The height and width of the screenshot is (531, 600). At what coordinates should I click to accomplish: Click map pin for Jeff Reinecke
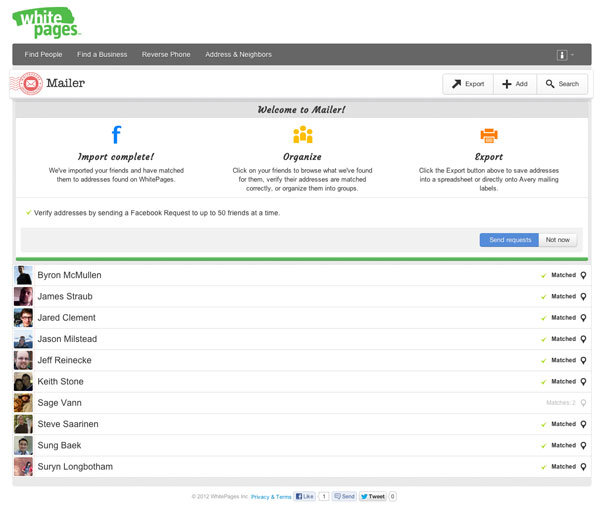coord(583,360)
